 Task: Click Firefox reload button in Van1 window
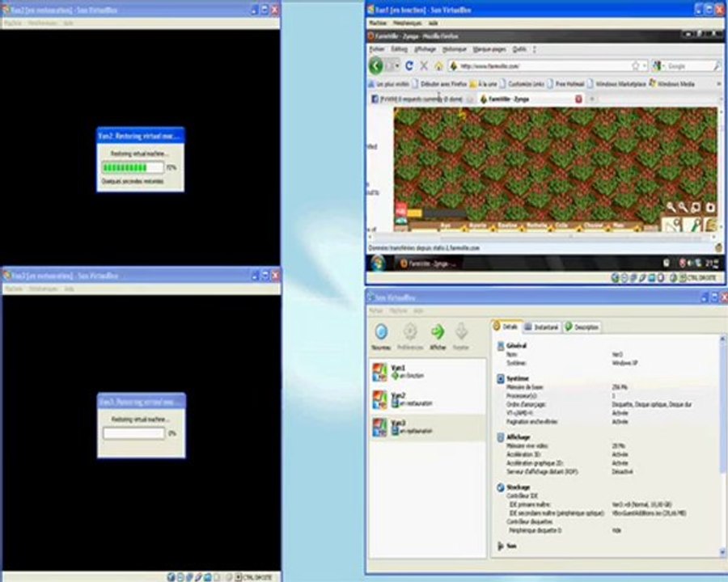[409, 66]
